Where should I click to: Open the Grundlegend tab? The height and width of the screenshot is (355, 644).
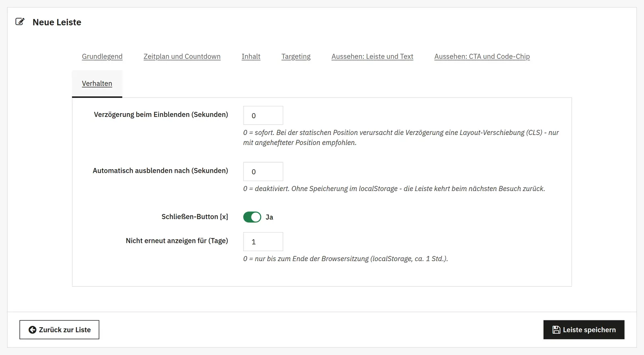(x=102, y=56)
